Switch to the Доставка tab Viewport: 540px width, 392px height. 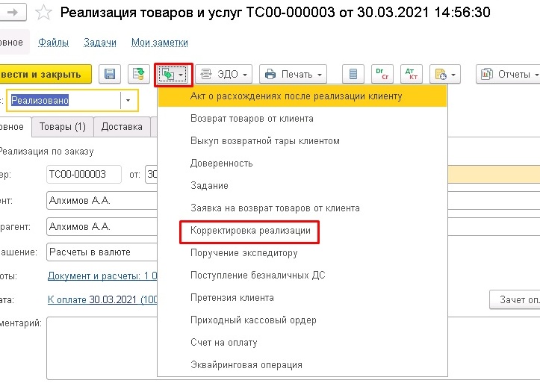pos(122,127)
